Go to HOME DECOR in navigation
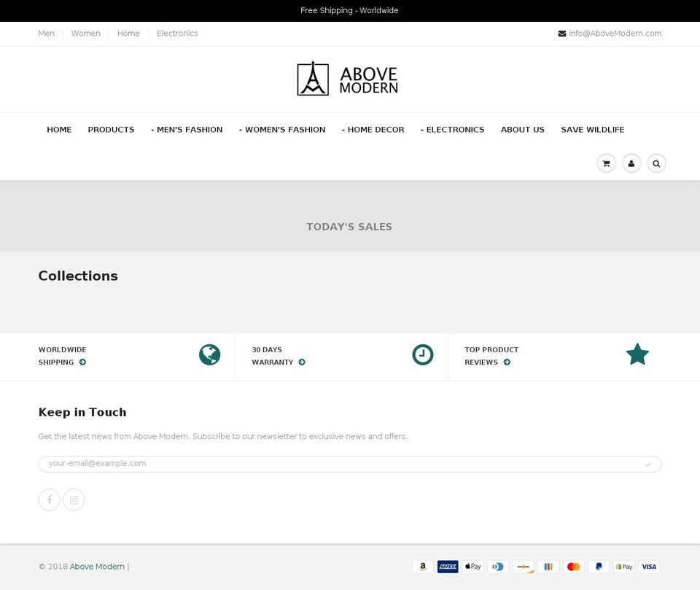This screenshot has width=700, height=590. pos(373,130)
